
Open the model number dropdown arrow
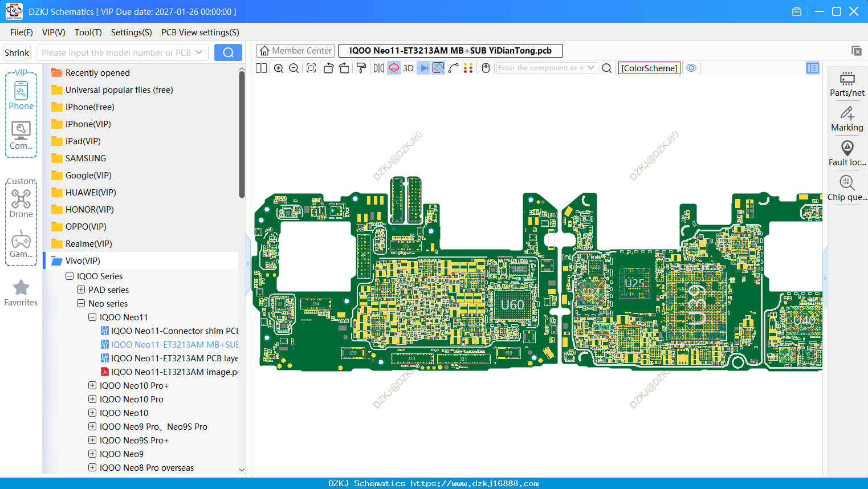click(x=199, y=52)
